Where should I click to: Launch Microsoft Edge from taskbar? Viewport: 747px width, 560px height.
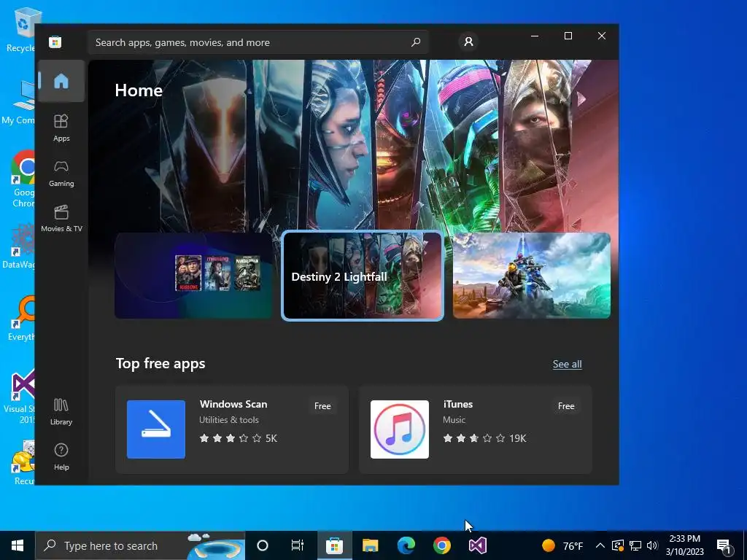[406, 545]
